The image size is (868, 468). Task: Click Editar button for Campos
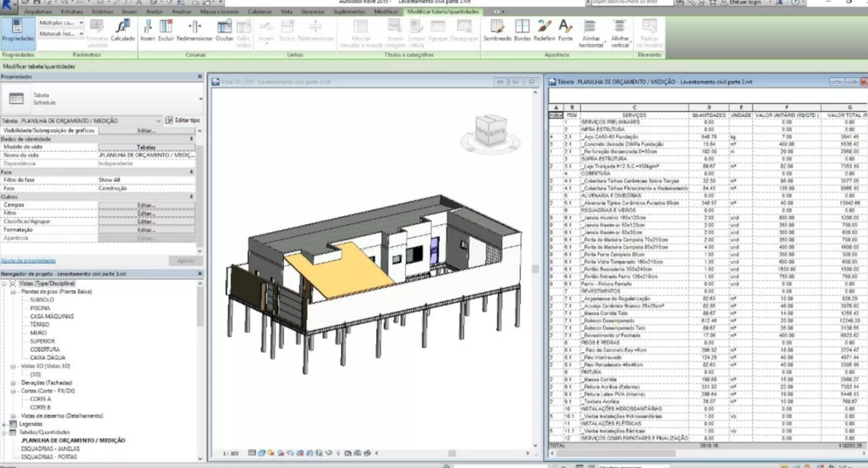[x=146, y=205]
